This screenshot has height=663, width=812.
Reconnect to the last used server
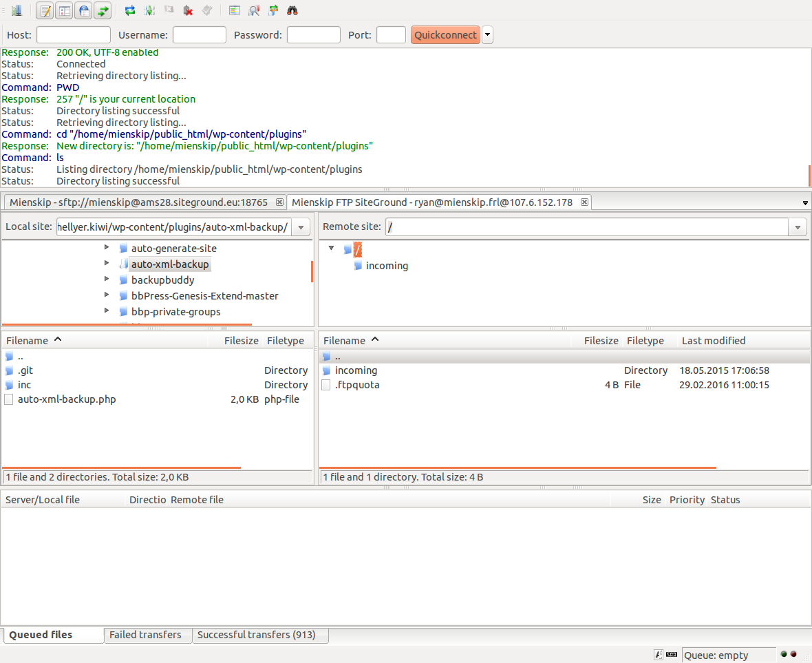point(207,10)
